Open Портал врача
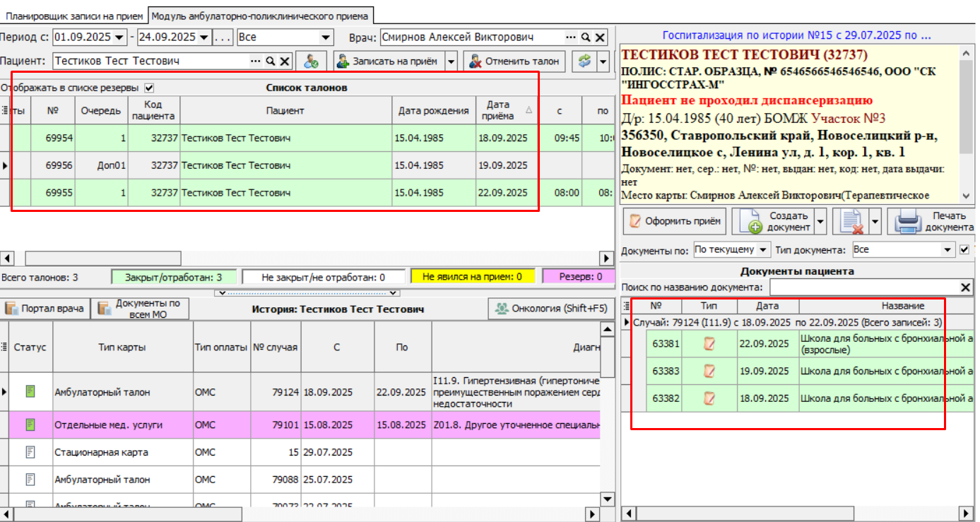The image size is (980, 522). (x=45, y=308)
